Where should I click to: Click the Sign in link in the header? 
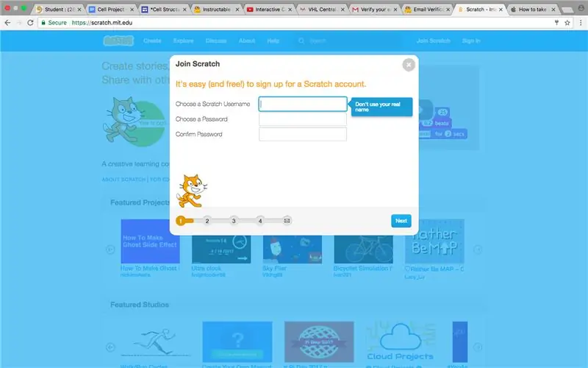click(471, 40)
